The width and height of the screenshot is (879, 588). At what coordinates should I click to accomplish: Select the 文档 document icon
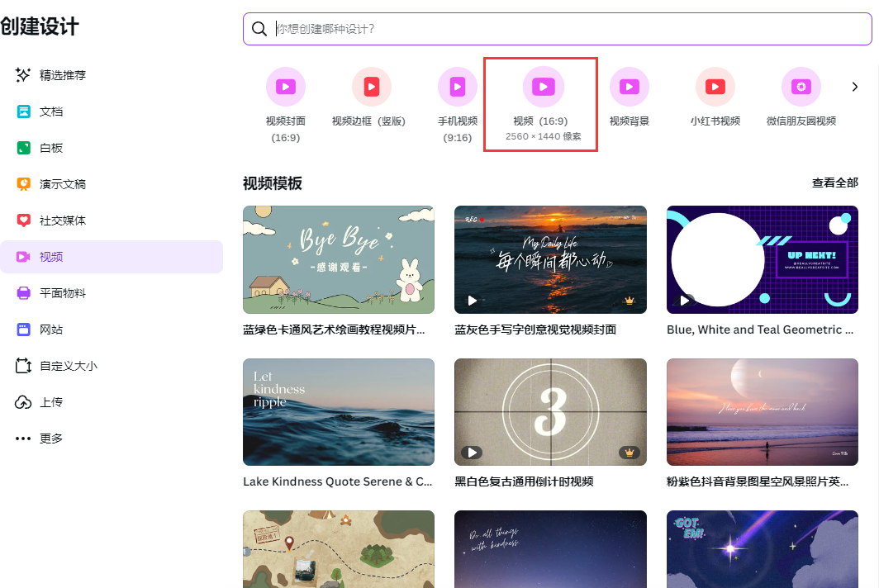coord(23,111)
